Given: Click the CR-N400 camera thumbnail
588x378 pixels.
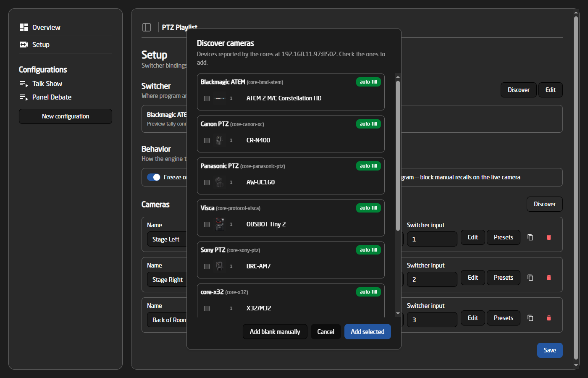Looking at the screenshot, I should (219, 140).
